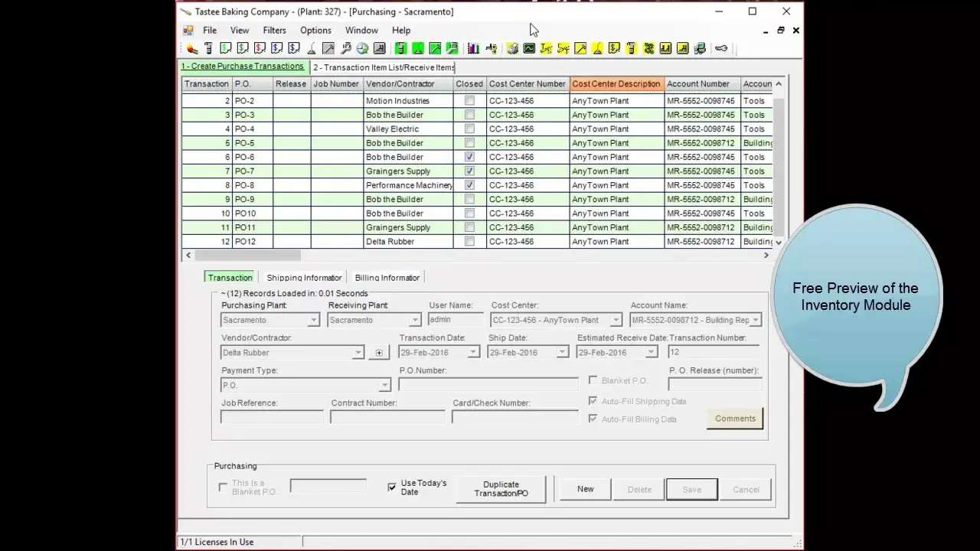This screenshot has height=551, width=980.
Task: Open the Payment Type dropdown
Action: coord(384,385)
